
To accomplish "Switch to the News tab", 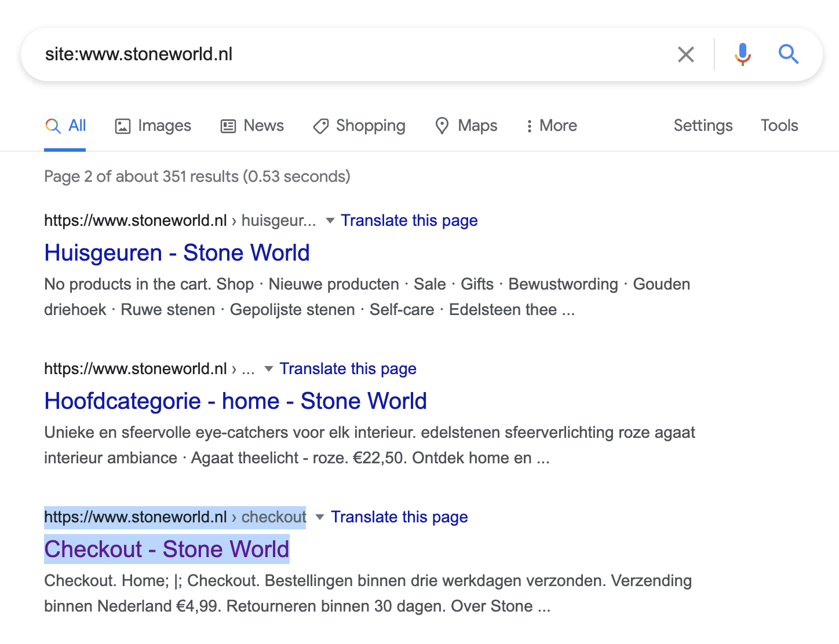I will click(252, 126).
